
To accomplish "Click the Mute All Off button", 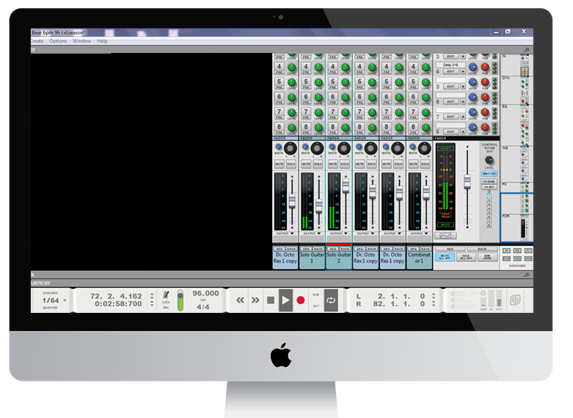I will [445, 257].
